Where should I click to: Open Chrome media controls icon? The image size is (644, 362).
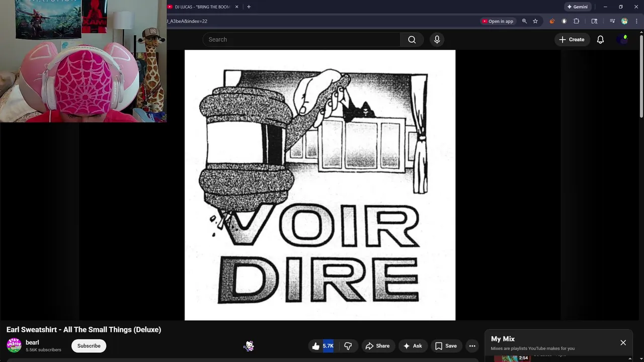pyautogui.click(x=612, y=21)
